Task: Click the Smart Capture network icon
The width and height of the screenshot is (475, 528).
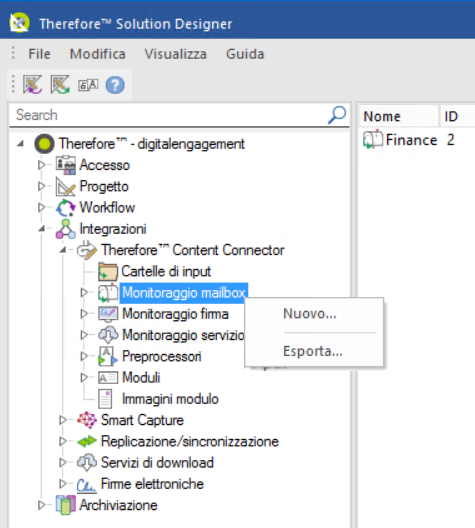Action: pyautogui.click(x=87, y=420)
